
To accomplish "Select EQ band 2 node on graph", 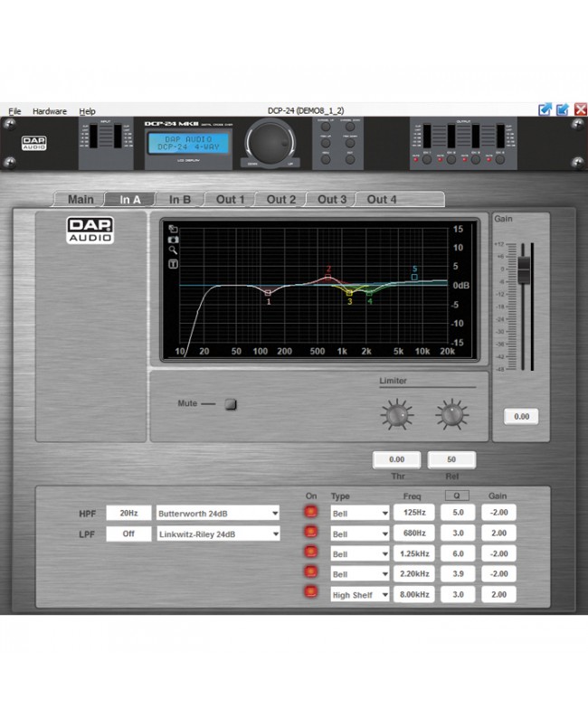I will [327, 277].
